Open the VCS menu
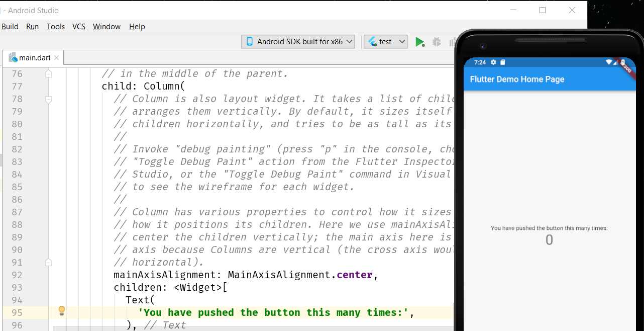The image size is (644, 331). click(78, 26)
